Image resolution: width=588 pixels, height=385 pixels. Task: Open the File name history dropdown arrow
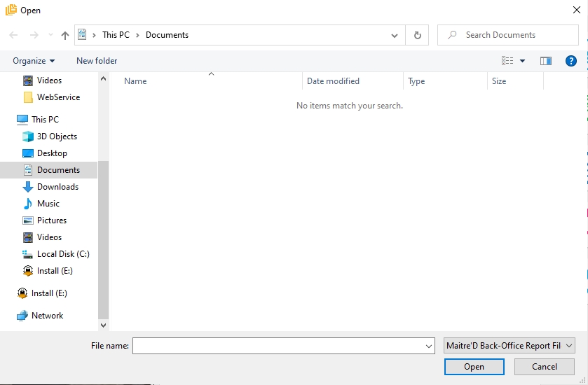tap(429, 346)
